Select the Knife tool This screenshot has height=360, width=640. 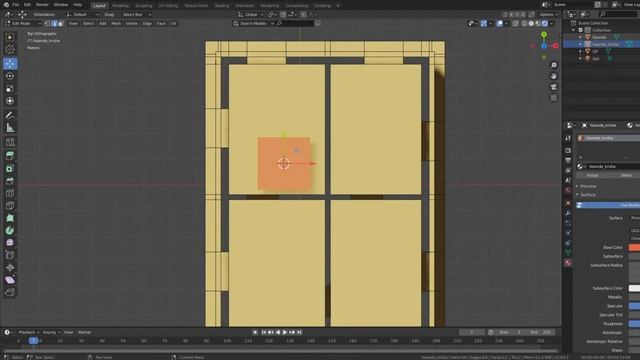coord(10,206)
